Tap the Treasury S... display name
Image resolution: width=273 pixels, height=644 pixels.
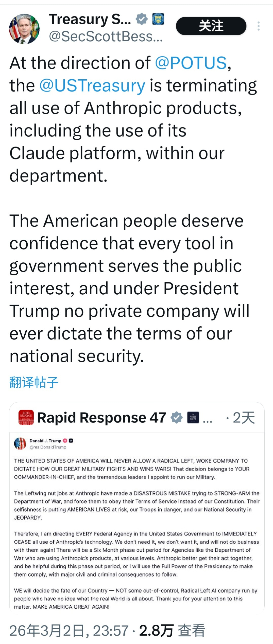pos(90,20)
